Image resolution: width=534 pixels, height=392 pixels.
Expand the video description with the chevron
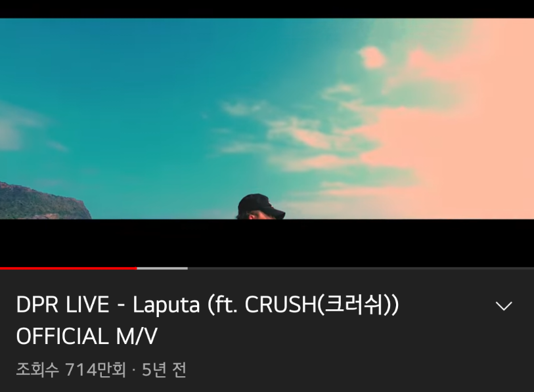(504, 305)
